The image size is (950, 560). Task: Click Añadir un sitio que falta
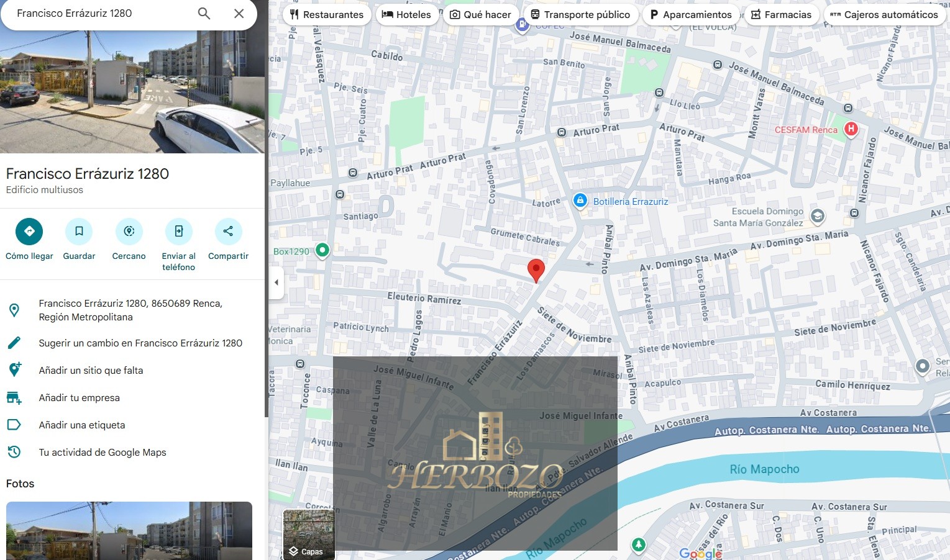91,370
